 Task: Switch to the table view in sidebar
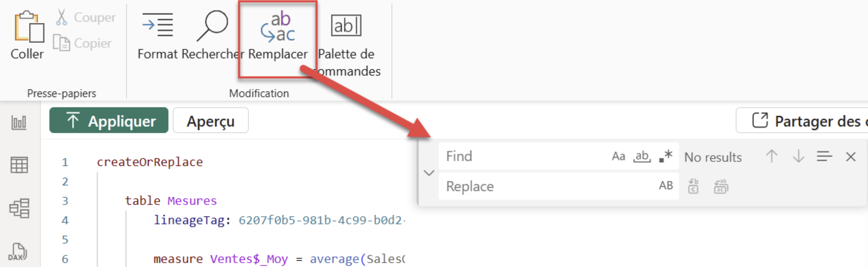pos(19,165)
